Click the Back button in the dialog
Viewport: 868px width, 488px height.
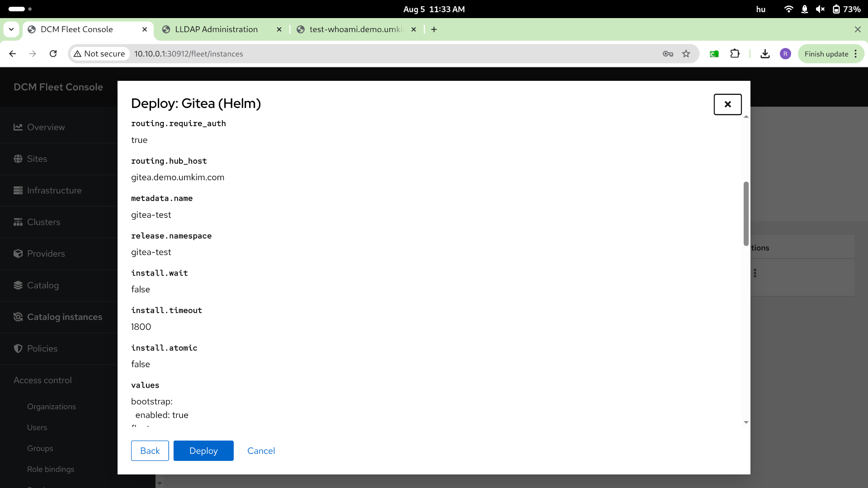click(150, 451)
